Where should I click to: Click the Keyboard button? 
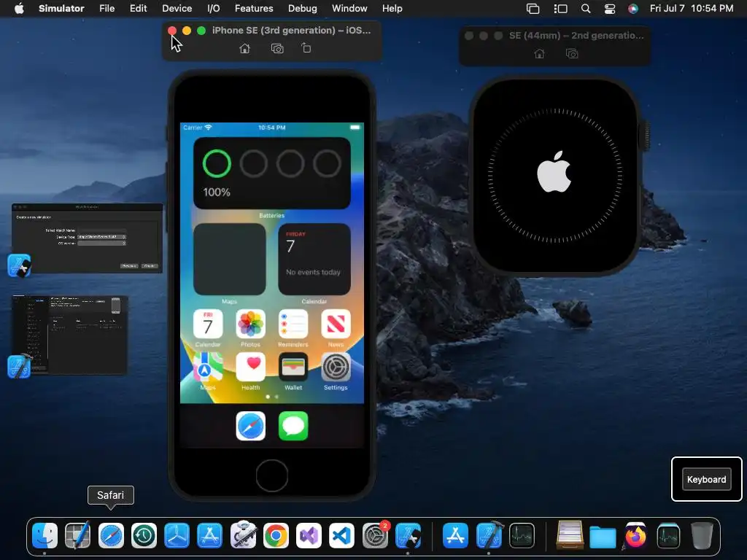click(706, 480)
